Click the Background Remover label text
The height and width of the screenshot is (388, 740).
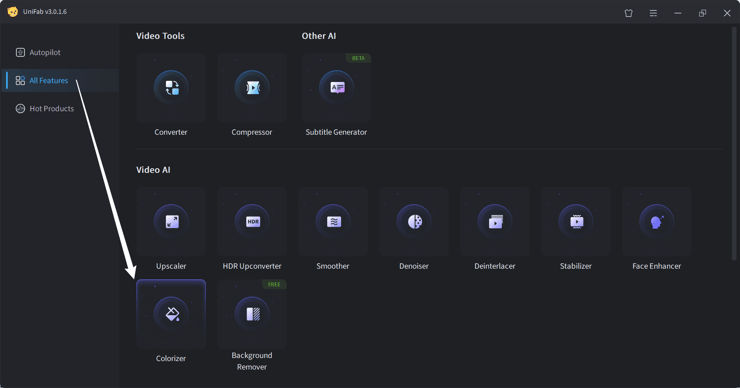252,361
